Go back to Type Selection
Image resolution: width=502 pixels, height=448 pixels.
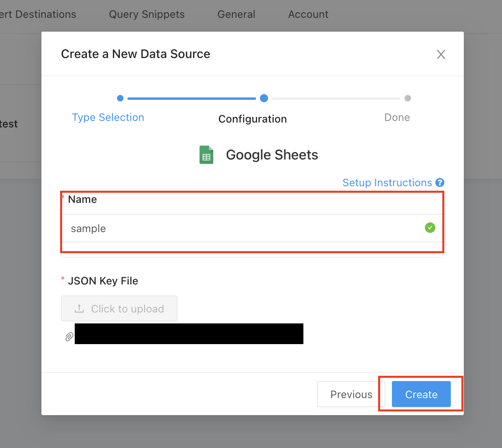pos(108,117)
